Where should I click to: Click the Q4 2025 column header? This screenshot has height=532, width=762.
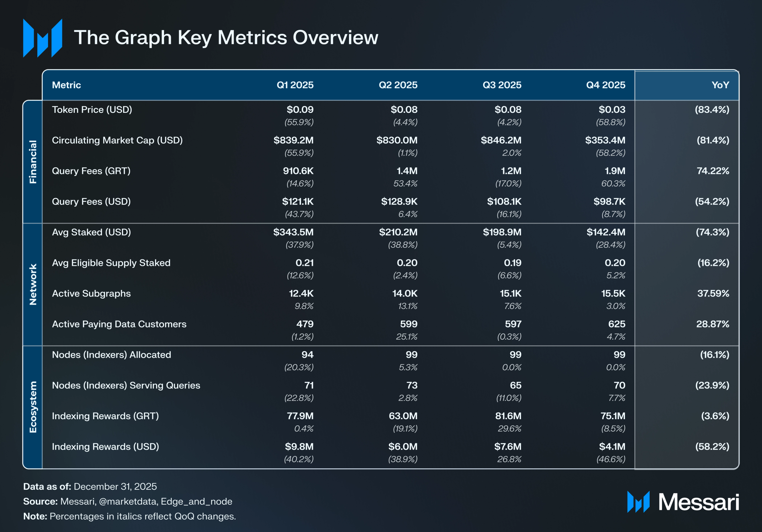605,85
